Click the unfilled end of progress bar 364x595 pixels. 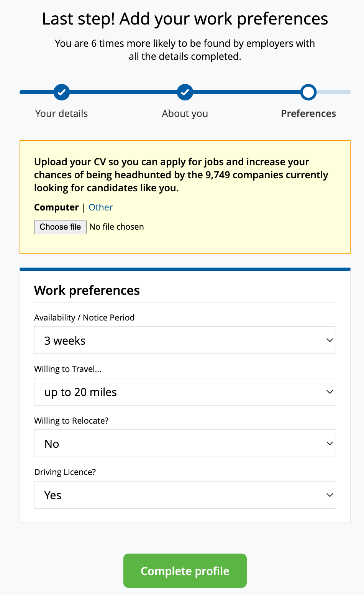334,92
